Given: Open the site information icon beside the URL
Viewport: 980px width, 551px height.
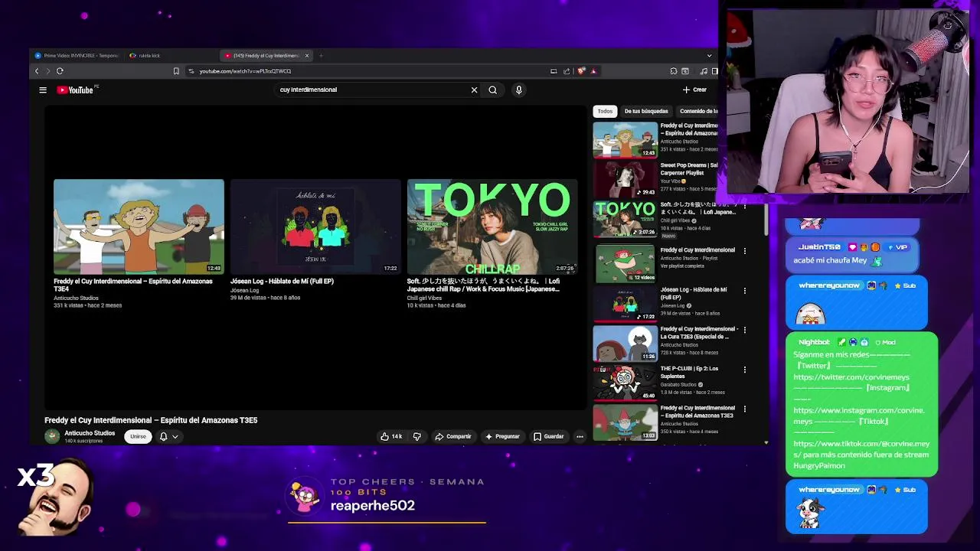Looking at the screenshot, I should point(191,71).
